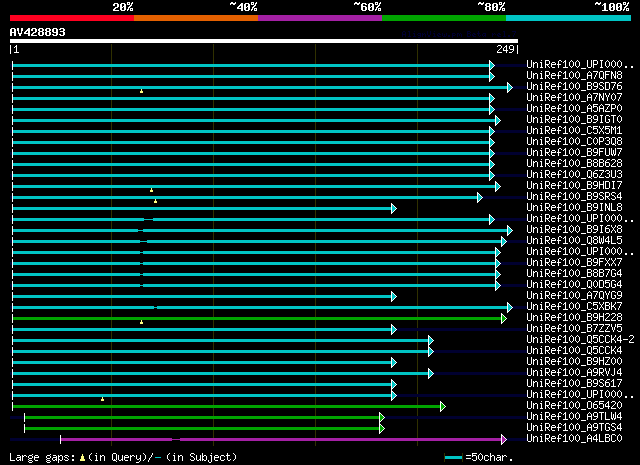Click the yellow query-gap marker below the B9HDI7 bar
The height and width of the screenshot is (465, 640).
click(x=151, y=190)
